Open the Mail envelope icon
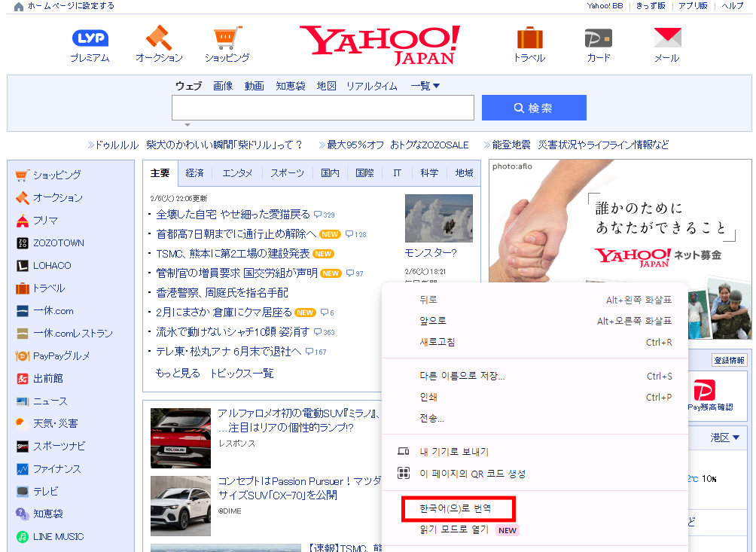This screenshot has width=756, height=552. click(667, 38)
